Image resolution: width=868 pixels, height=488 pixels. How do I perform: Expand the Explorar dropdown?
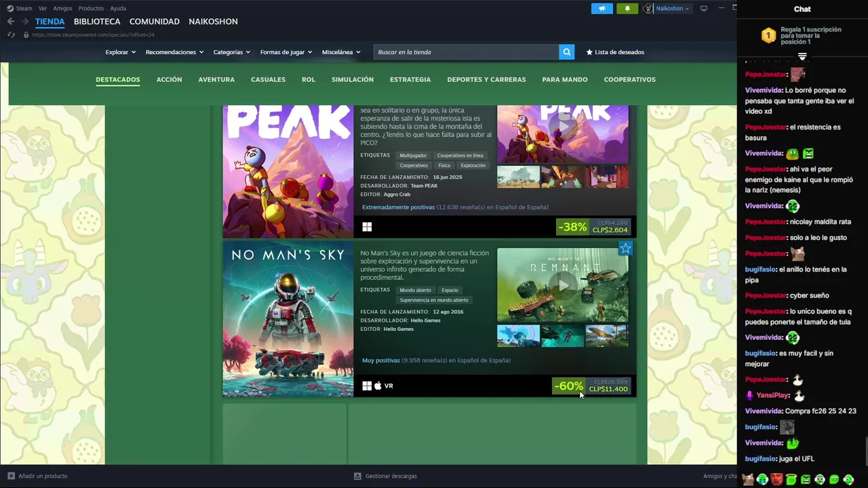point(121,52)
